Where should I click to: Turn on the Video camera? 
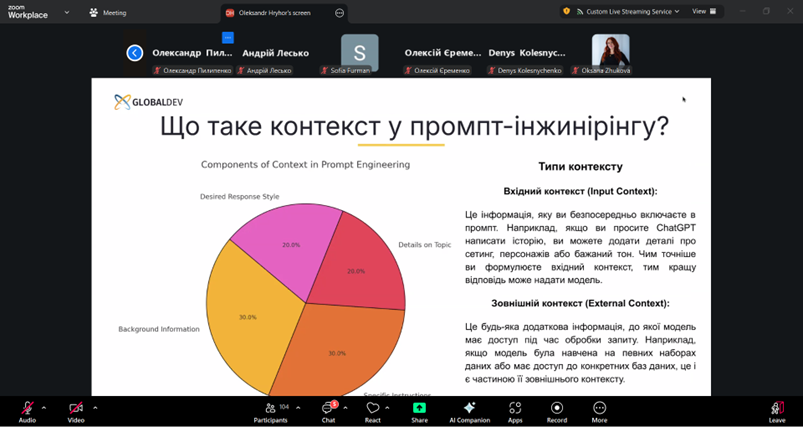click(x=76, y=409)
